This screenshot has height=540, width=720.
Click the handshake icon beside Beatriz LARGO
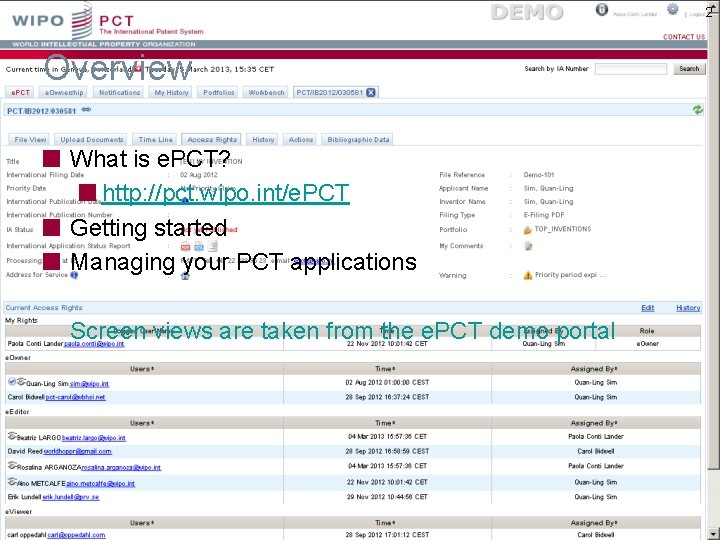[12, 436]
